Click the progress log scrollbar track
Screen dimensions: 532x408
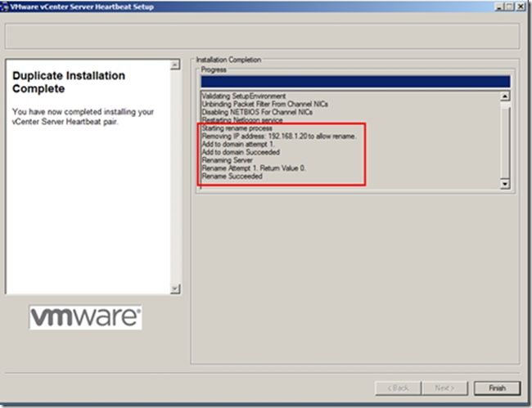pyautogui.click(x=505, y=142)
